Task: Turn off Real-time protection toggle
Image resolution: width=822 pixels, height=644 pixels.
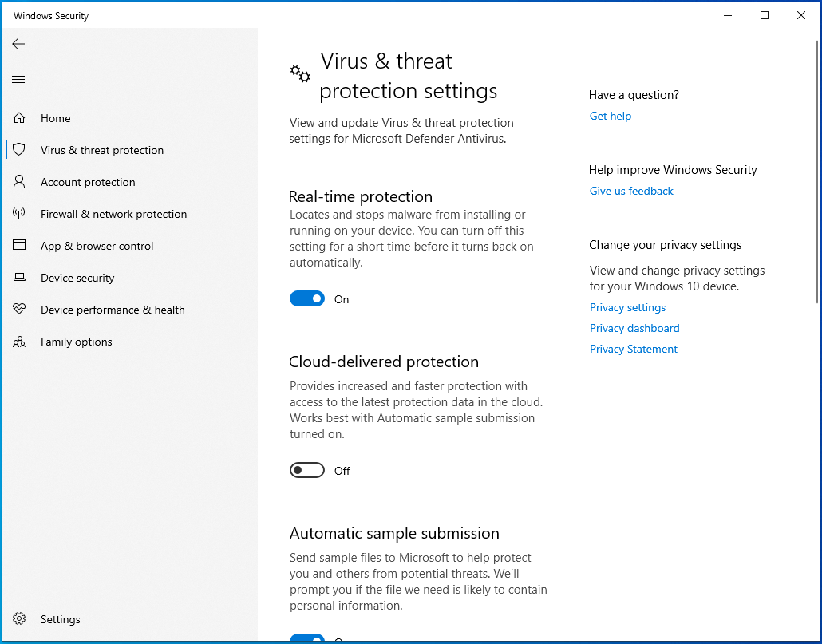Action: pos(307,299)
